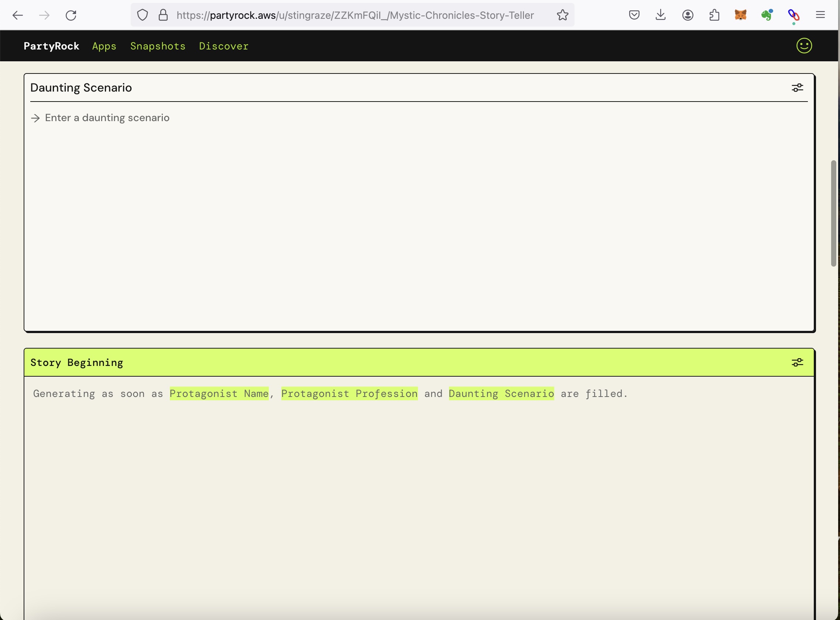The image size is (840, 620).
Task: Bookmark this page with the star icon
Action: (562, 15)
